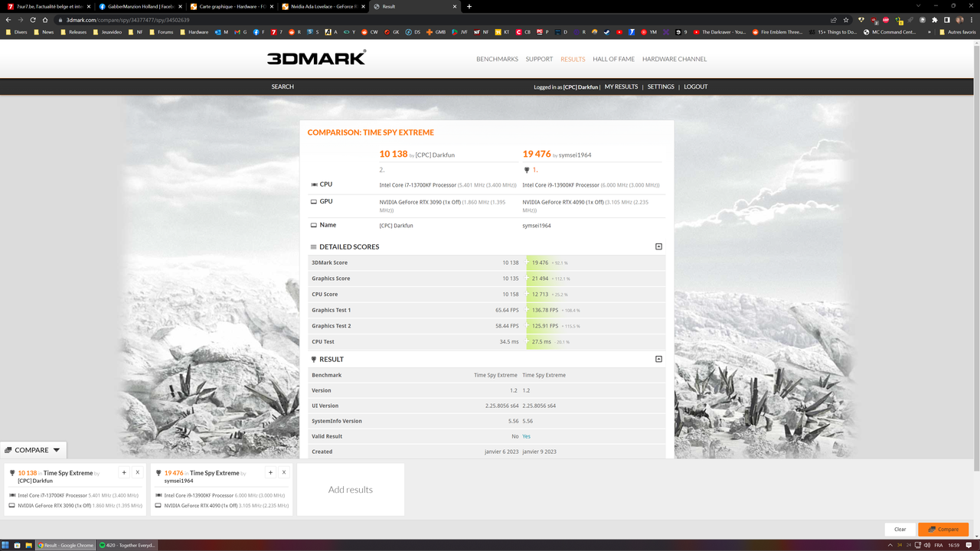Click the 3DMark logo
This screenshot has width=980, height=551.
pos(316,57)
